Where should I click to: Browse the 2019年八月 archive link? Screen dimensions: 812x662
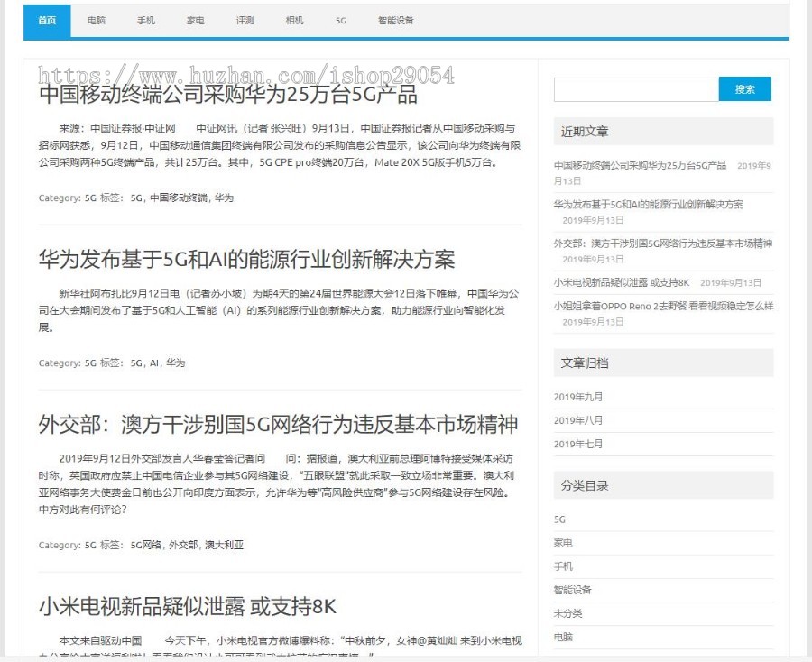(577, 419)
